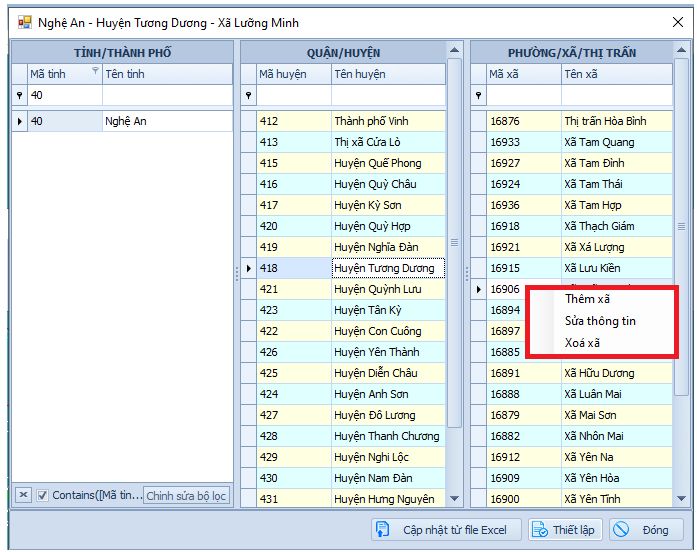697x552 pixels.
Task: Choose Sửa thông tin from the context menu
Action: tap(602, 321)
